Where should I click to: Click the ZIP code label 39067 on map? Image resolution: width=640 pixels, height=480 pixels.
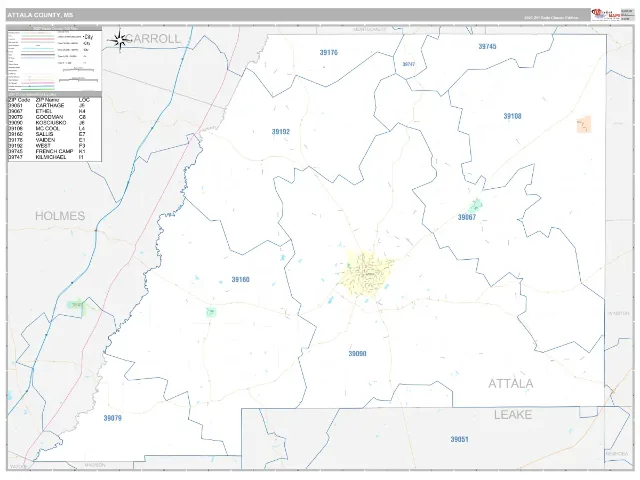pos(467,217)
